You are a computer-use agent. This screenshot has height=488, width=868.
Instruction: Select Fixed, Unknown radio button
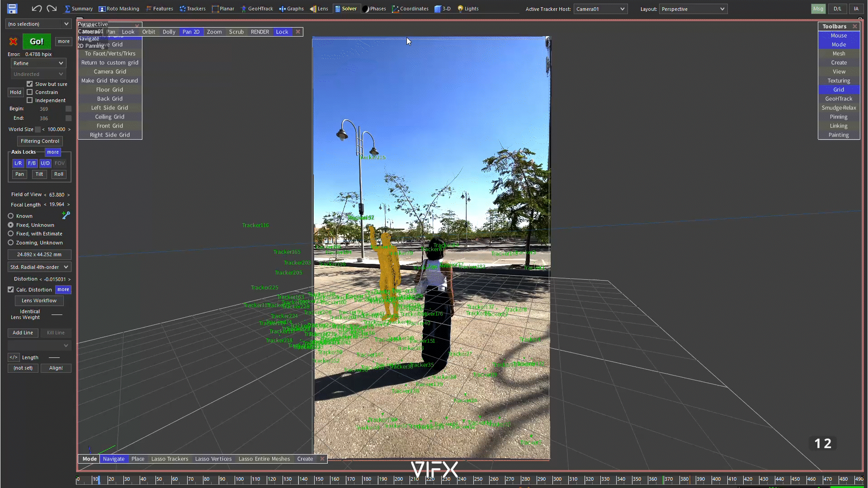click(x=11, y=225)
